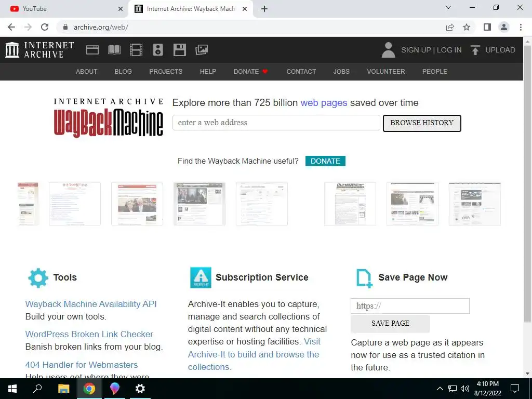Expand the Chrome tab search chevron
The image size is (532, 399).
(x=448, y=7)
